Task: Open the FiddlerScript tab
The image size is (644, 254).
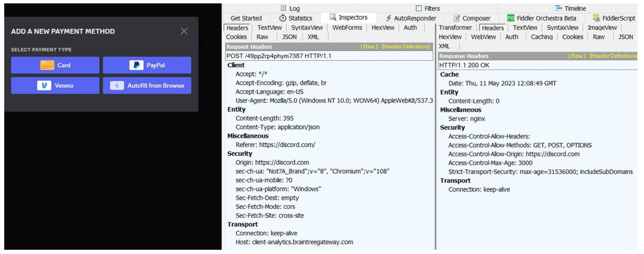Action: pyautogui.click(x=614, y=18)
